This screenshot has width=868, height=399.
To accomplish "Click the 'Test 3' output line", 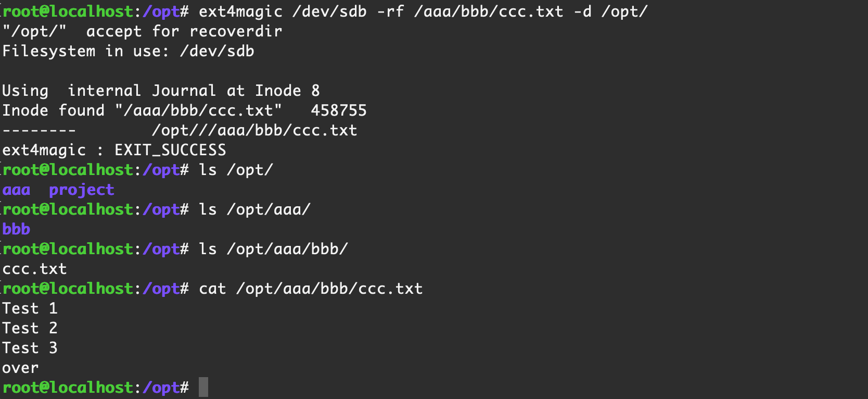I will click(30, 348).
